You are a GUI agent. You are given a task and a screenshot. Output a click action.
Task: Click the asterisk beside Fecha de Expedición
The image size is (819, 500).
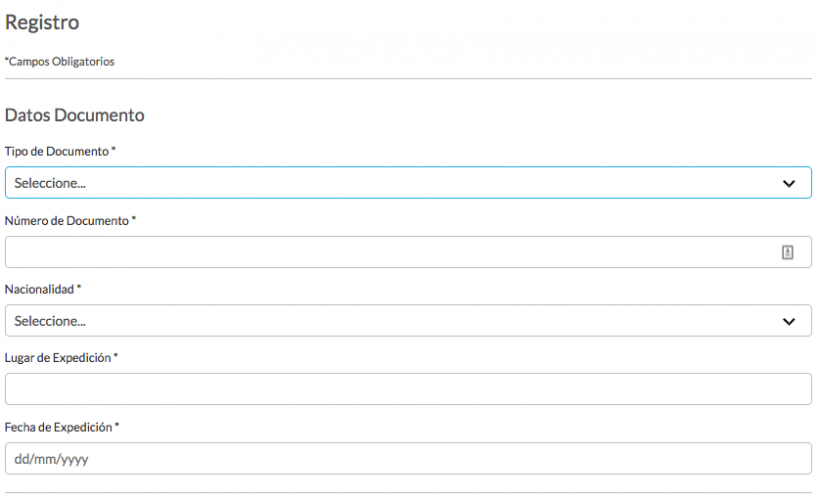[117, 426]
